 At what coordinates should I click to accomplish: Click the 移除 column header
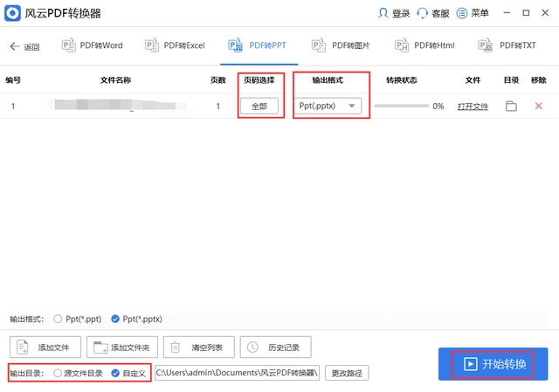[x=538, y=80]
